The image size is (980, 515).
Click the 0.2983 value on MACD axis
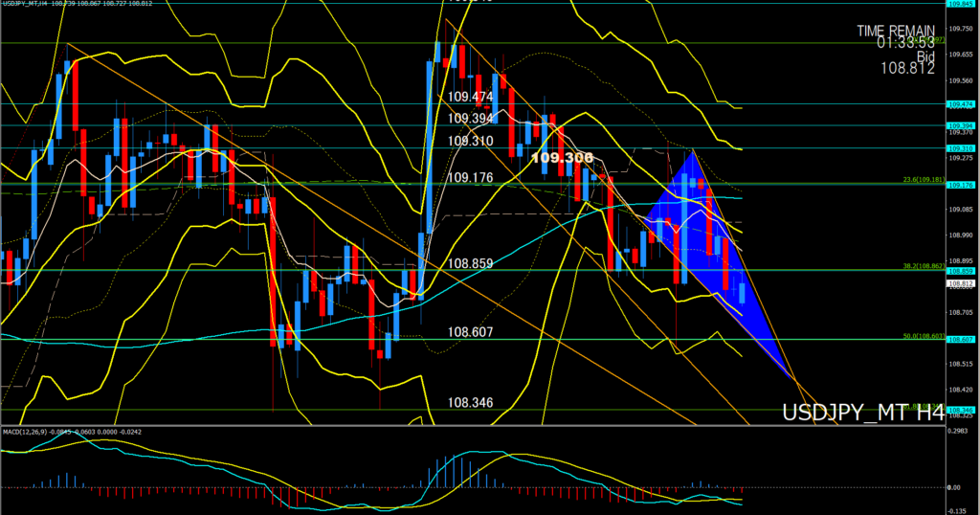point(957,432)
